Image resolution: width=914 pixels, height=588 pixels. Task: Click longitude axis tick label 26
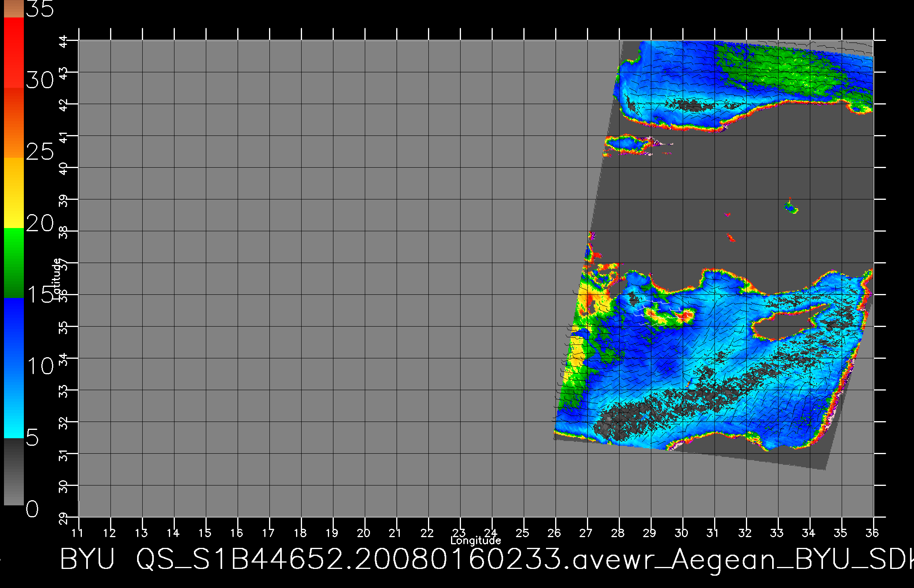click(x=554, y=533)
